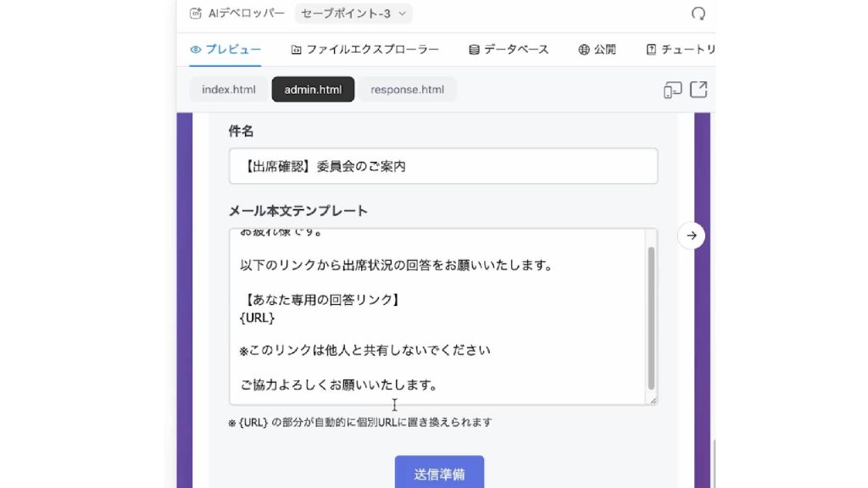The width and height of the screenshot is (868, 488).
Task: Click the 送信準備 button
Action: (439, 474)
